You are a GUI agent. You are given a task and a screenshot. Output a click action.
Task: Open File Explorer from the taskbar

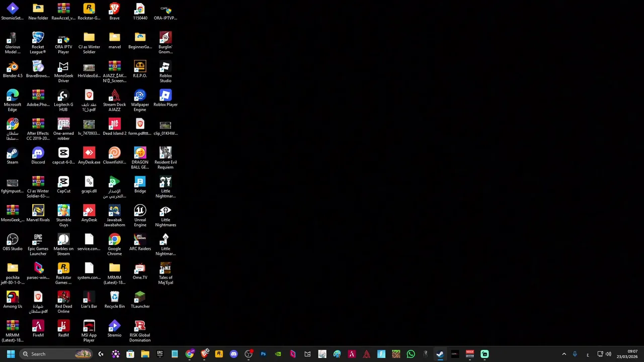point(145,354)
